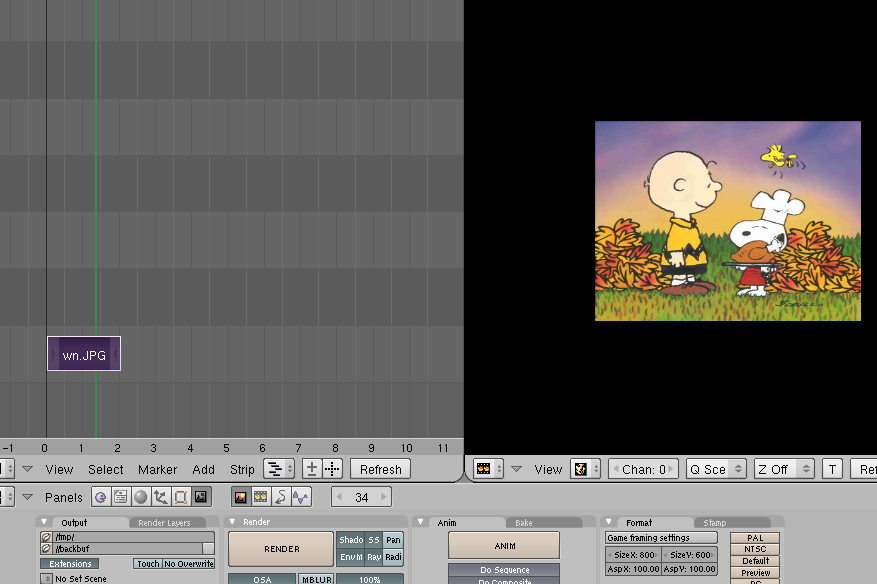
Task: Collapse the sequencer header menus triangle
Action: [x=27, y=469]
